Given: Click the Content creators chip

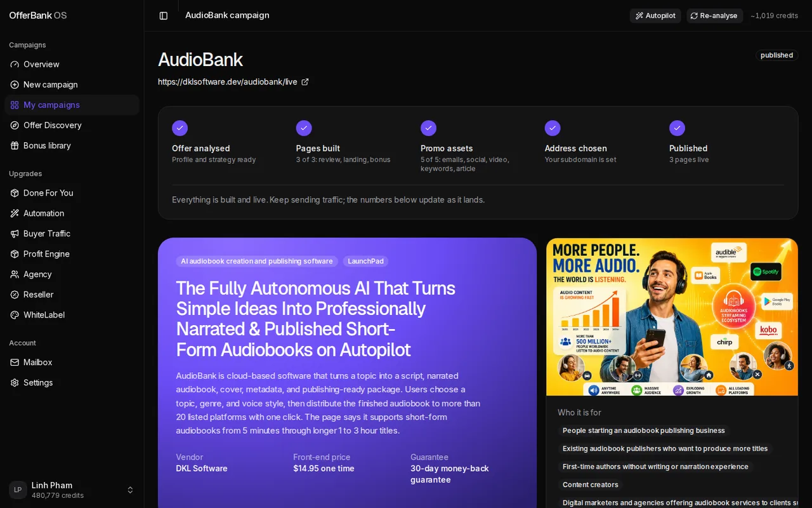Looking at the screenshot, I should 590,485.
